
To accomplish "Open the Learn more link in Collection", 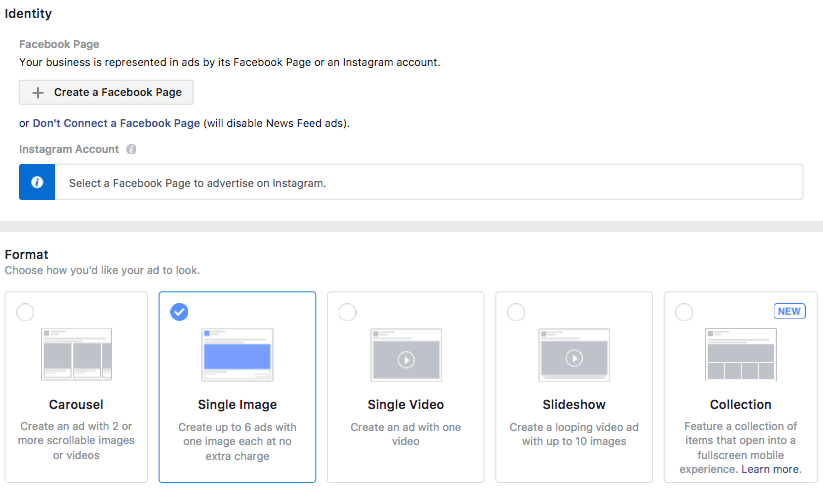I will (x=771, y=469).
